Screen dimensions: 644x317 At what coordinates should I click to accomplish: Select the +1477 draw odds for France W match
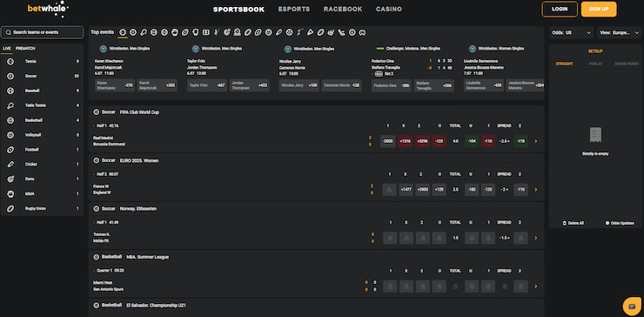click(x=406, y=190)
